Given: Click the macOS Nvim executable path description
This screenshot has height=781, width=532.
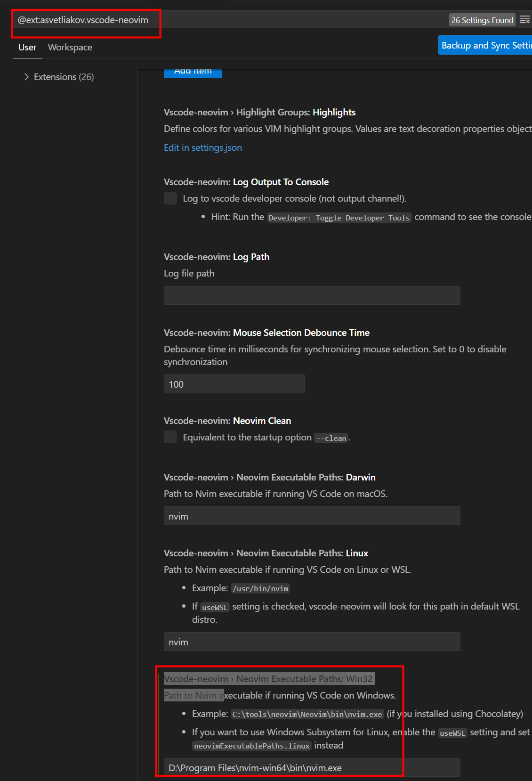Looking at the screenshot, I should click(275, 494).
